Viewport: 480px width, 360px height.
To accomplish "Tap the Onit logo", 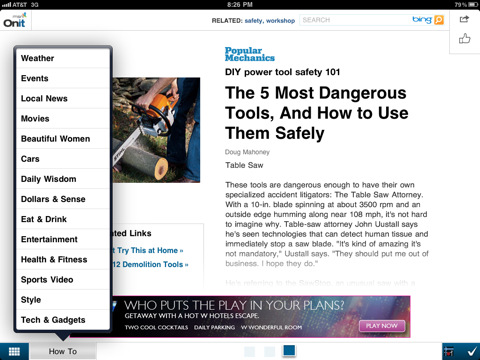I will [x=15, y=20].
